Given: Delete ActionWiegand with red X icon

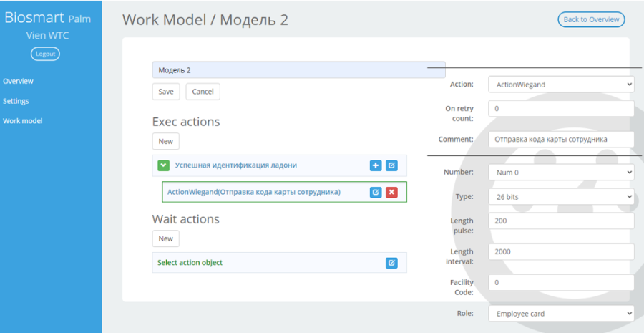Looking at the screenshot, I should [391, 192].
